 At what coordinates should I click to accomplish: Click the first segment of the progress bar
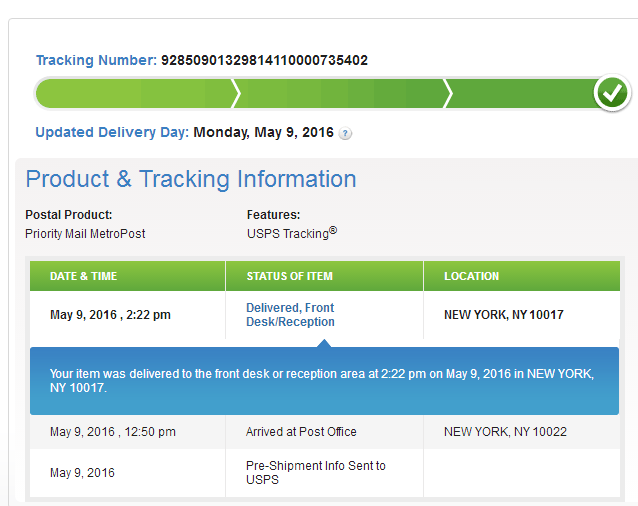pyautogui.click(x=135, y=94)
